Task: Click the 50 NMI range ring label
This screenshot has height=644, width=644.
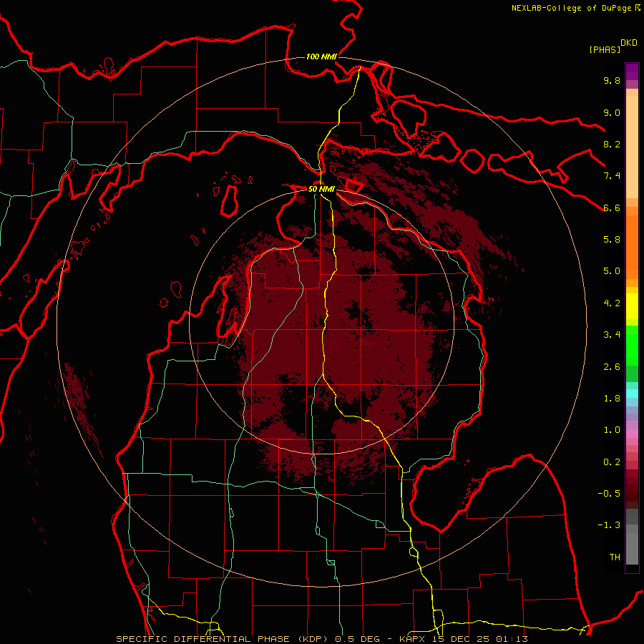Action: click(321, 190)
